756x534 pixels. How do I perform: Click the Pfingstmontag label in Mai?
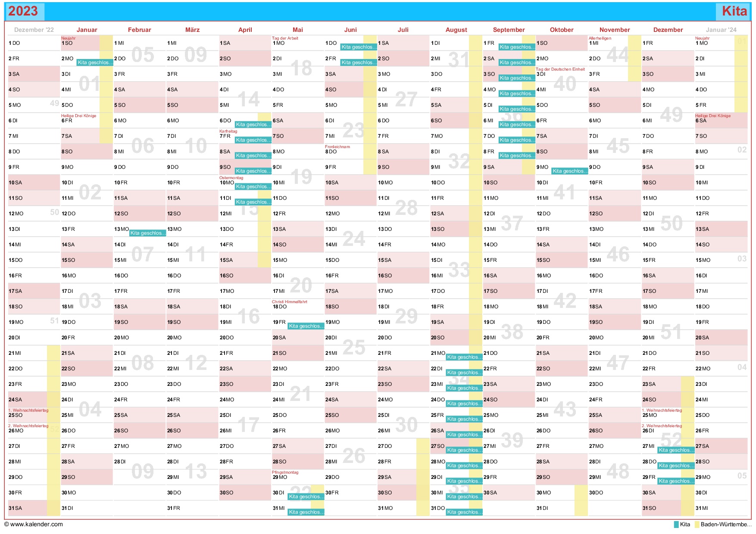tap(285, 472)
